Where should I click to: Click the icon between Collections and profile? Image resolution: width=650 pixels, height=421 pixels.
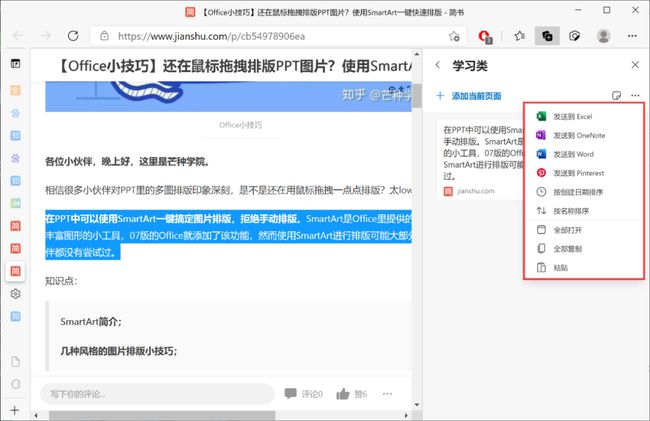coord(575,36)
